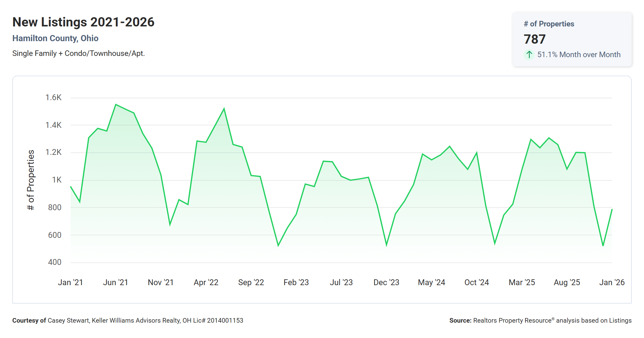This screenshot has width=644, height=338.
Task: Click the green upward trend arrow icon
Action: click(x=529, y=54)
